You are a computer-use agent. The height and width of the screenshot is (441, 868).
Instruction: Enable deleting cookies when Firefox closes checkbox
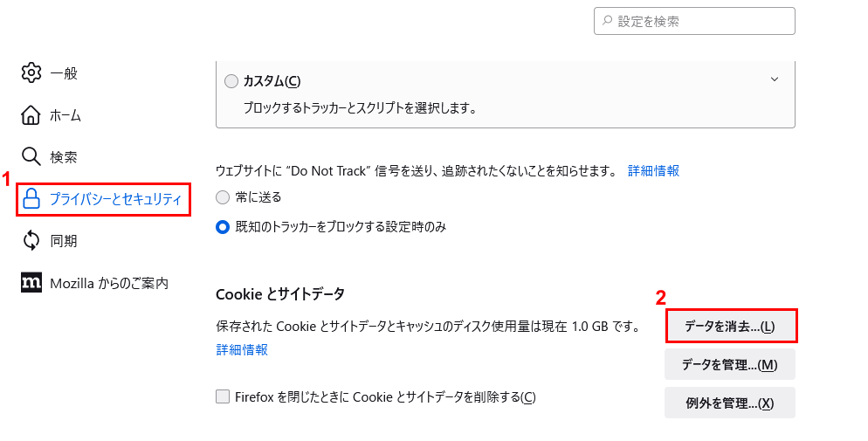(223, 396)
